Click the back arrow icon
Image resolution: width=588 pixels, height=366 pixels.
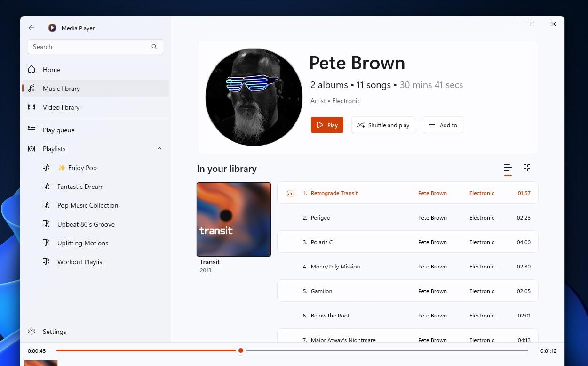point(32,28)
